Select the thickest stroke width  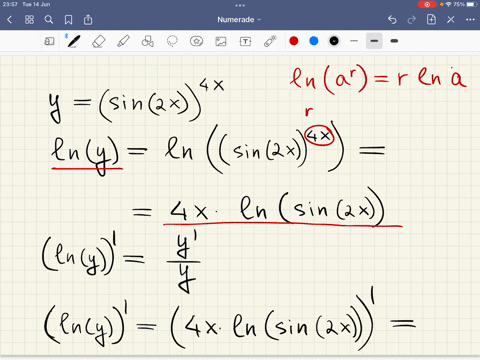pos(394,41)
